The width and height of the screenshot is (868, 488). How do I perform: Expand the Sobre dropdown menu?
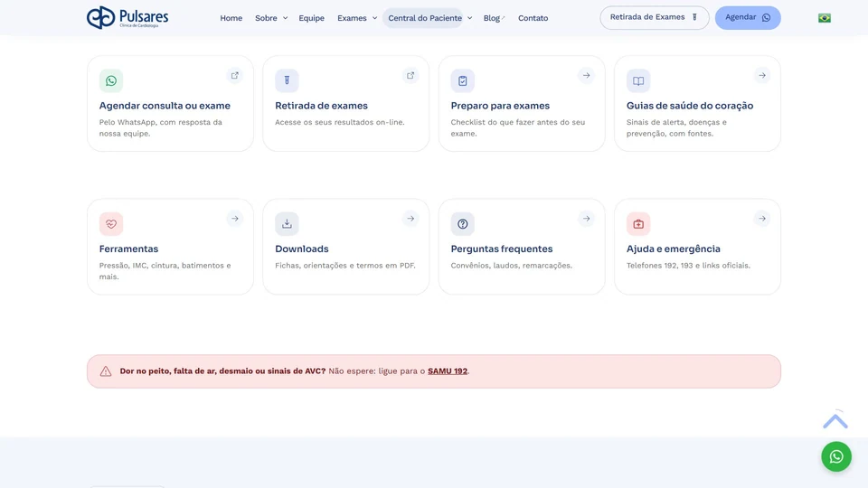[x=271, y=18]
